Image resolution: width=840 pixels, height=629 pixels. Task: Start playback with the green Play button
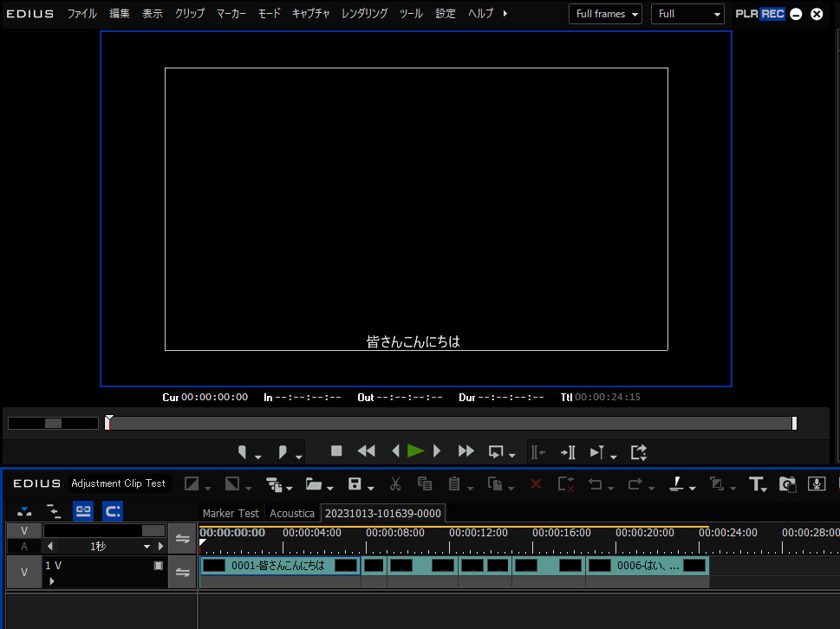pos(416,451)
